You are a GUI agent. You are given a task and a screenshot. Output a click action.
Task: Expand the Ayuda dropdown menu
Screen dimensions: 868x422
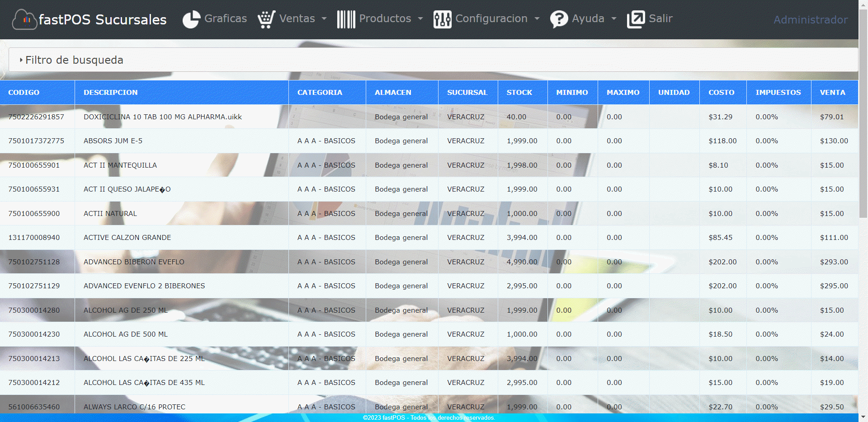pyautogui.click(x=588, y=19)
